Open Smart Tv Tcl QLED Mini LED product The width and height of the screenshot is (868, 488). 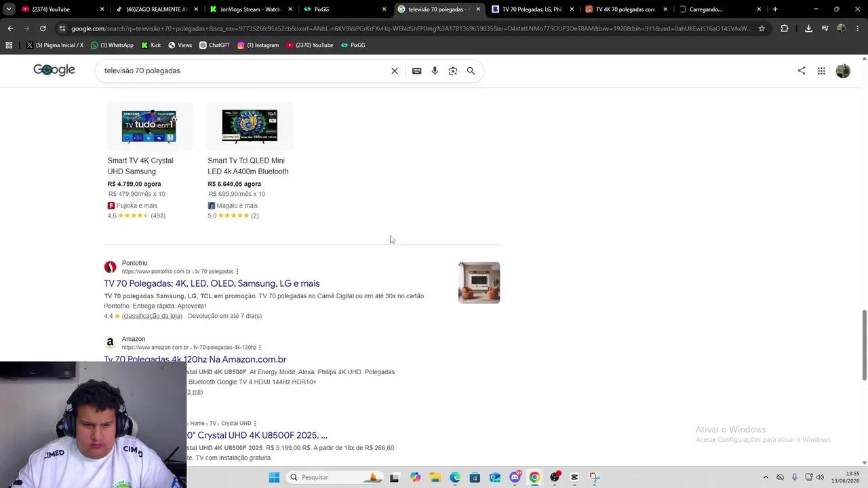[248, 166]
